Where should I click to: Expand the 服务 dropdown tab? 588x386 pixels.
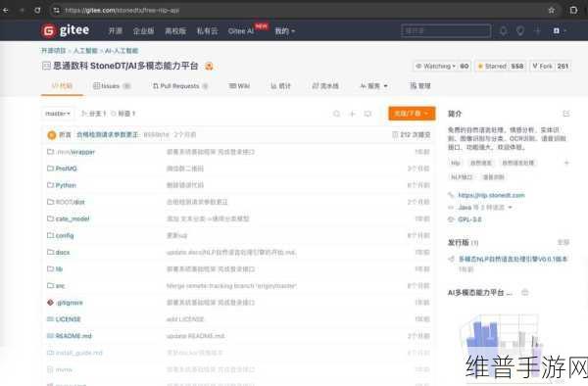[x=374, y=86]
